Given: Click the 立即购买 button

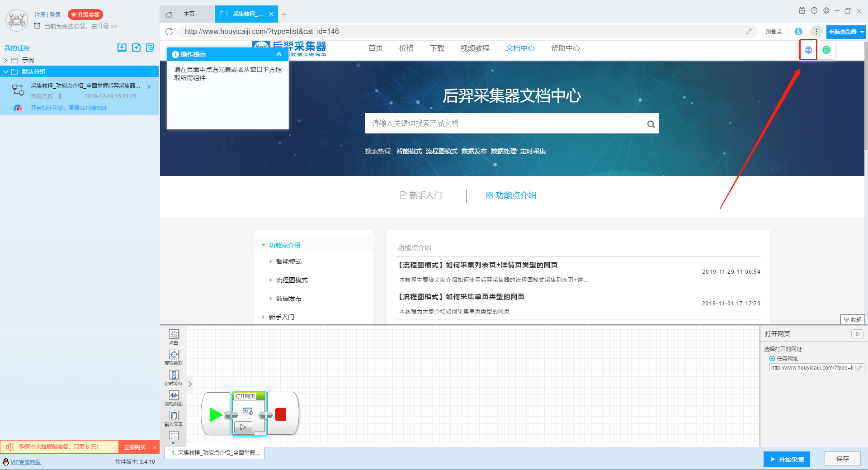Looking at the screenshot, I should (135, 447).
